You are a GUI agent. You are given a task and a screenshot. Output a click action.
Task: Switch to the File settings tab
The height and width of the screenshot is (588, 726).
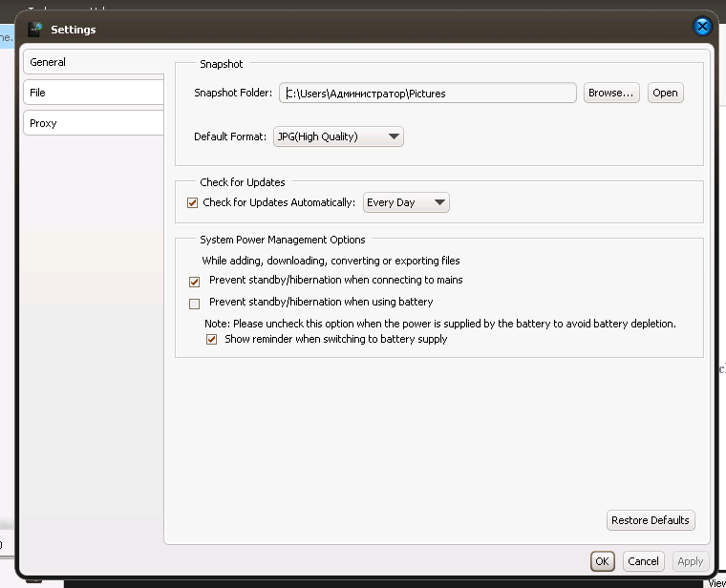(94, 93)
